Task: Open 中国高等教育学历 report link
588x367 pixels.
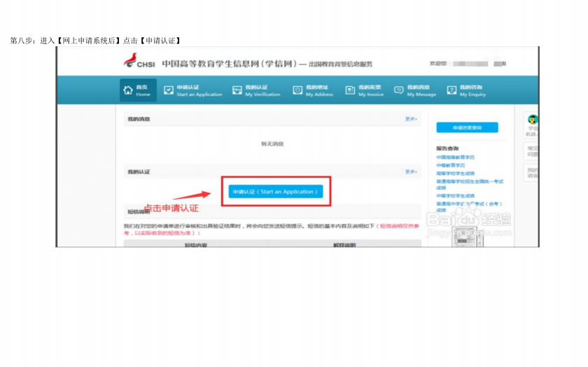Action: pos(455,157)
